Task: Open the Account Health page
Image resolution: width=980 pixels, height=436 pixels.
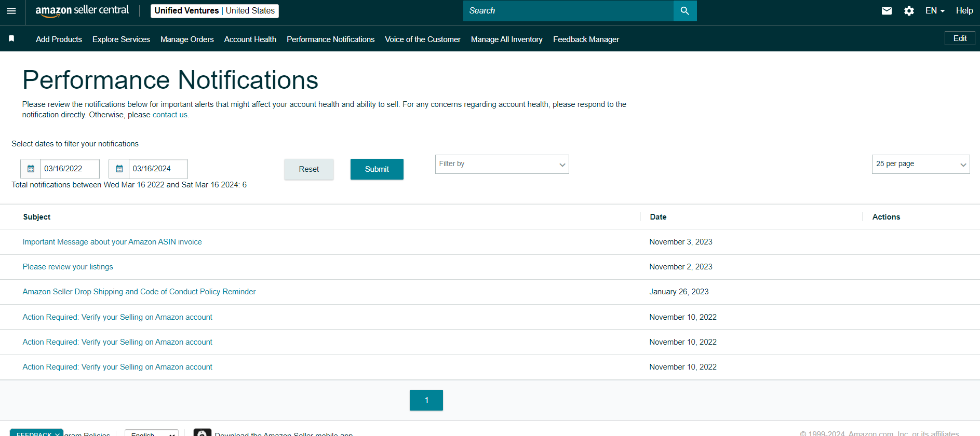Action: click(250, 39)
